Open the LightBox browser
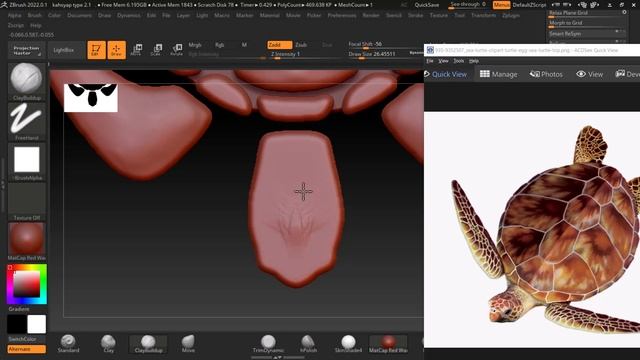640x360 pixels. 64,50
